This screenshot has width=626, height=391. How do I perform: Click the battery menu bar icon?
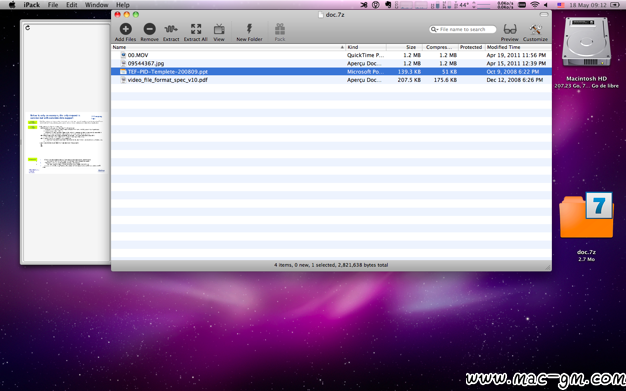(x=615, y=5)
